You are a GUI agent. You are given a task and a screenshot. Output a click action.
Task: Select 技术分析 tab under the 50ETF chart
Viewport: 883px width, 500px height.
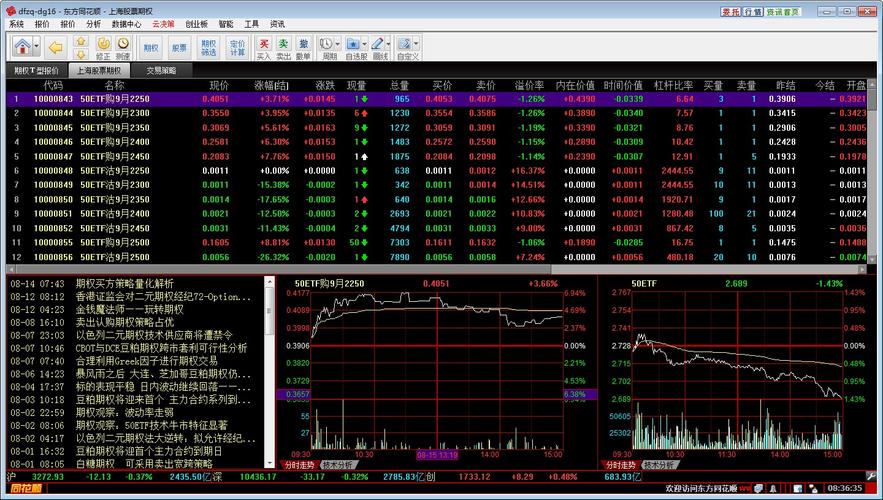point(659,465)
